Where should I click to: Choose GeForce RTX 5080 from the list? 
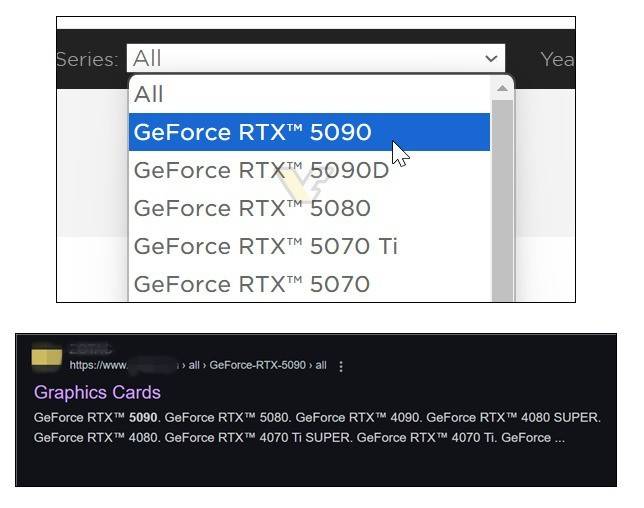click(309, 208)
